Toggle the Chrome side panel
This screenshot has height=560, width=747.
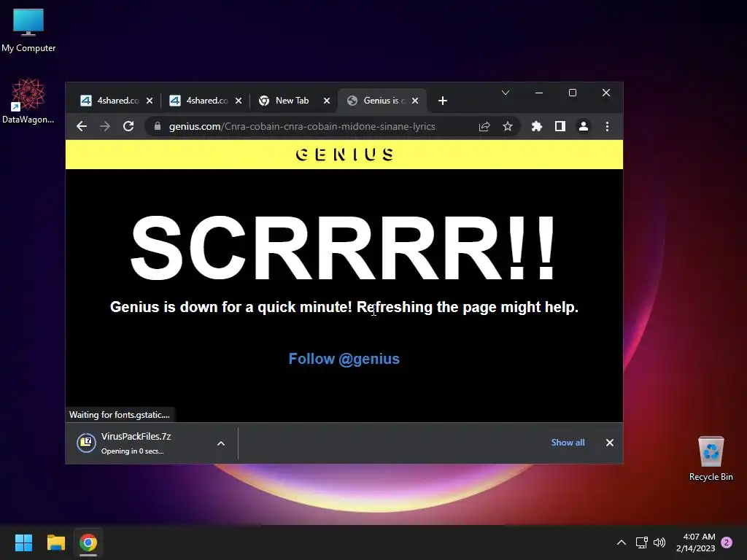560,126
